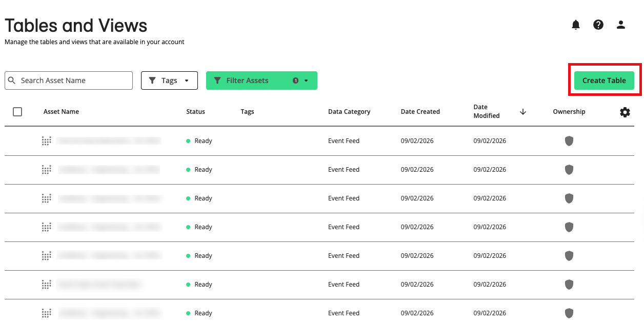Click the first row's table grid icon
The height and width of the screenshot is (323, 644).
[x=47, y=141]
